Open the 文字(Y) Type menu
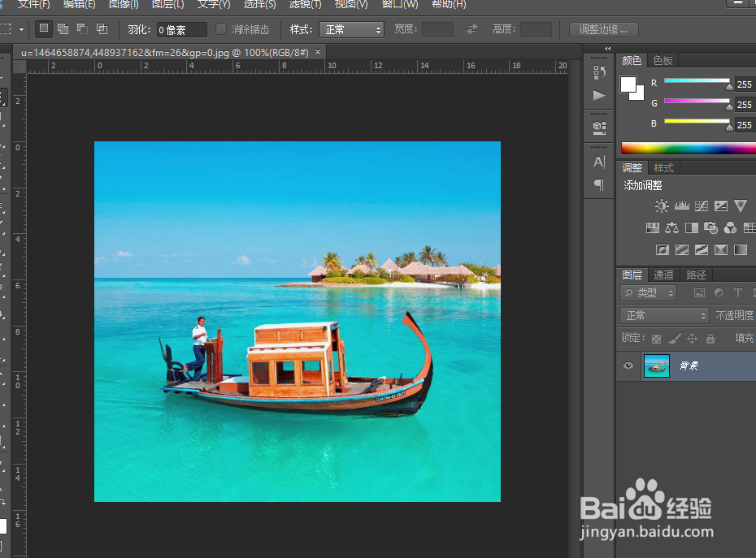The width and height of the screenshot is (756, 558). click(x=214, y=4)
